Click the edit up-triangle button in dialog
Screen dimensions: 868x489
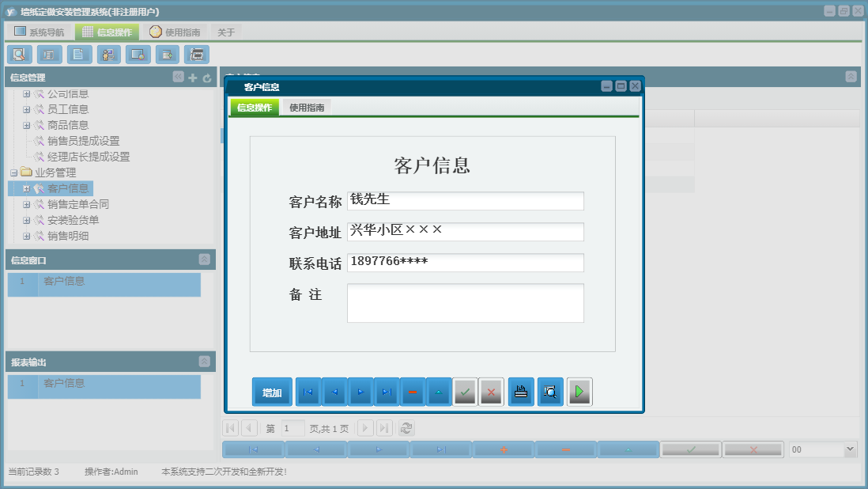439,392
